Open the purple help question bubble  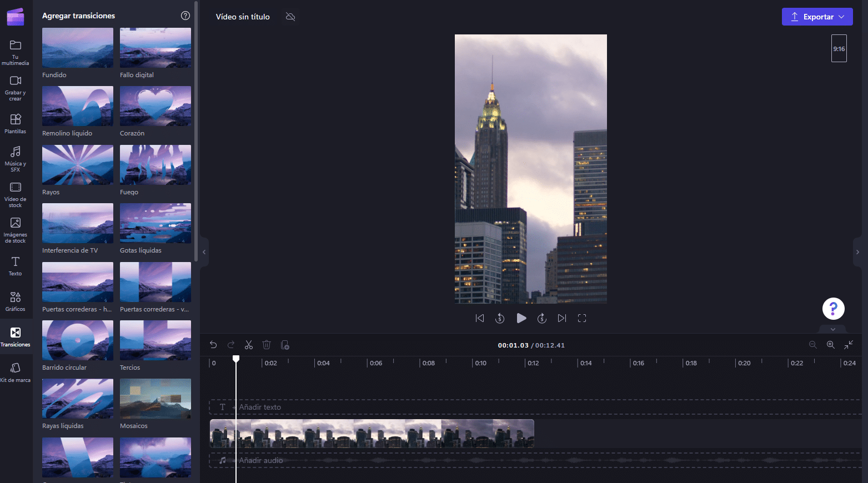point(833,308)
